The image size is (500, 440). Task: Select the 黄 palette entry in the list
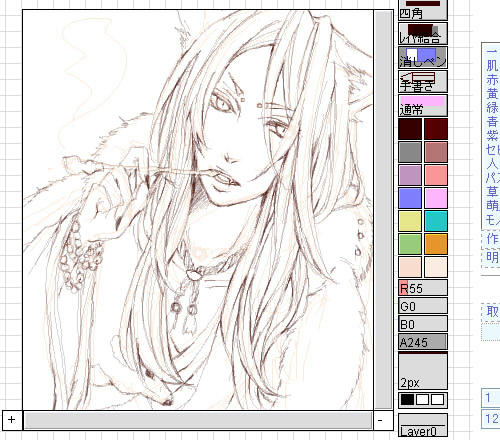[493, 94]
